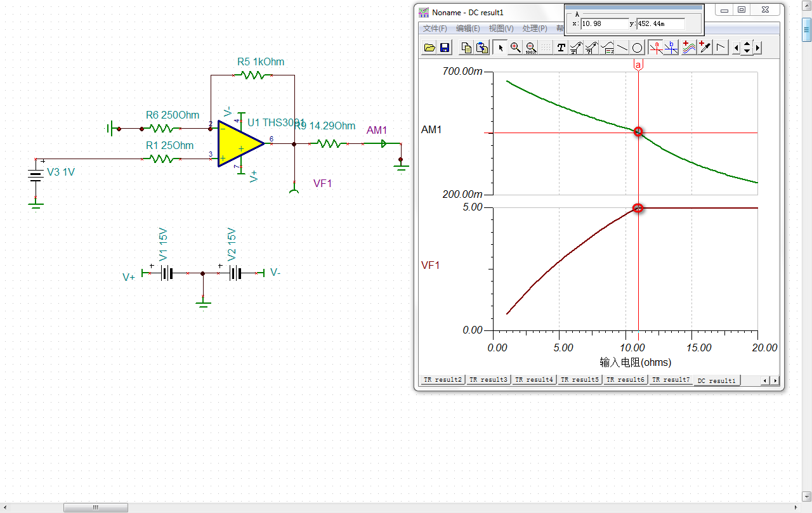Click the schematic vertical scrollbar down arrow

tap(806, 497)
